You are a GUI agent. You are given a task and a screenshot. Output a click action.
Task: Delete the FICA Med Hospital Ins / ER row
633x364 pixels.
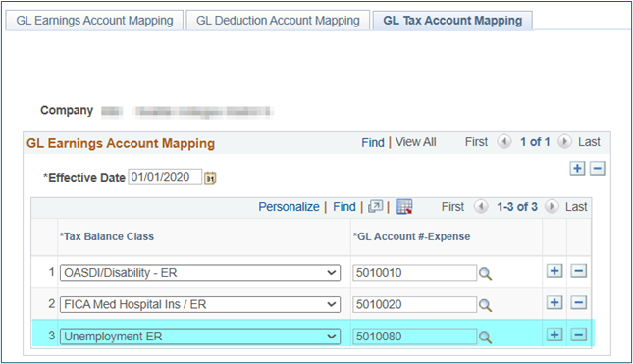tap(578, 302)
